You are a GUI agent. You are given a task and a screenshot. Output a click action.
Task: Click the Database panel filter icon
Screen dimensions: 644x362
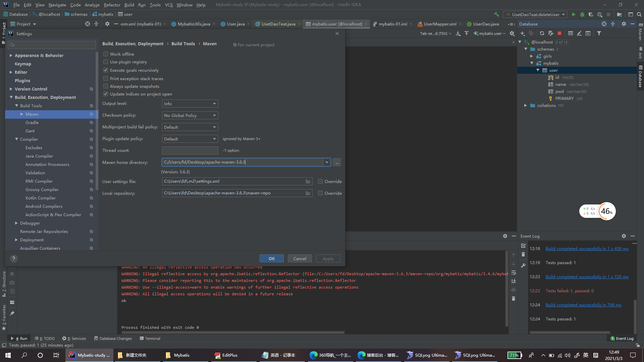pyautogui.click(x=599, y=33)
